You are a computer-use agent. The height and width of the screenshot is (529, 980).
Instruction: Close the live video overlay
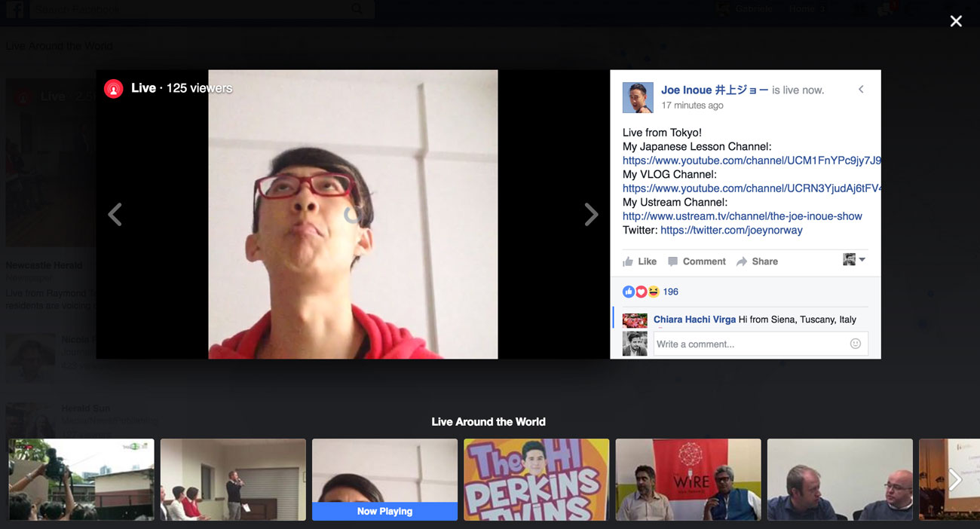tap(956, 21)
